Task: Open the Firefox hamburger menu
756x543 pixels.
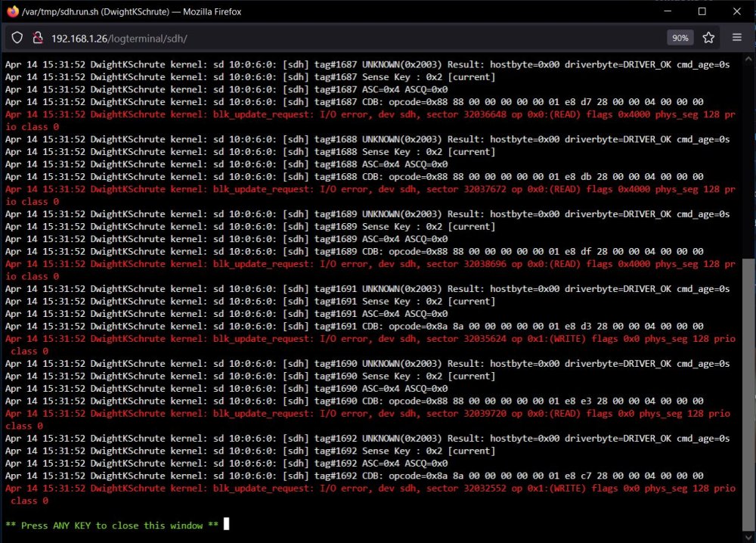Action: [736, 37]
